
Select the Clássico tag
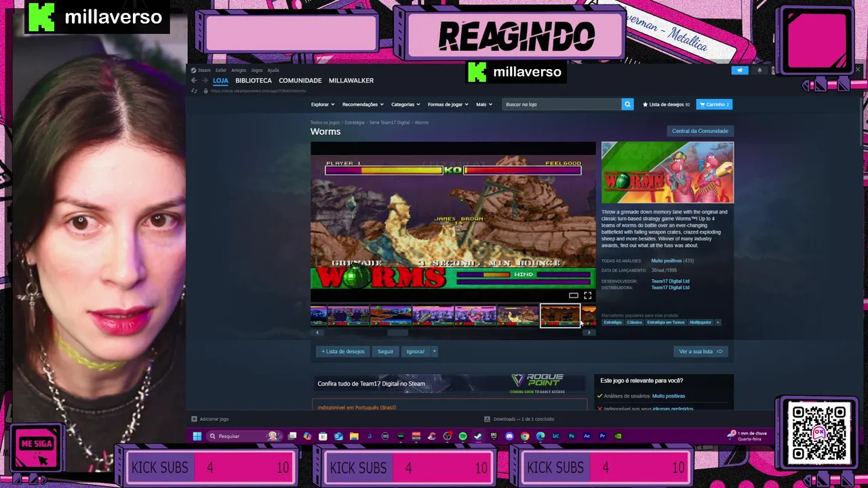tap(634, 322)
